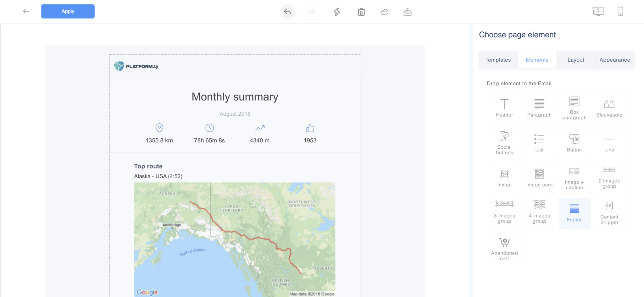The width and height of the screenshot is (644, 297).
Task: Select the 2 images group element
Action: click(609, 178)
